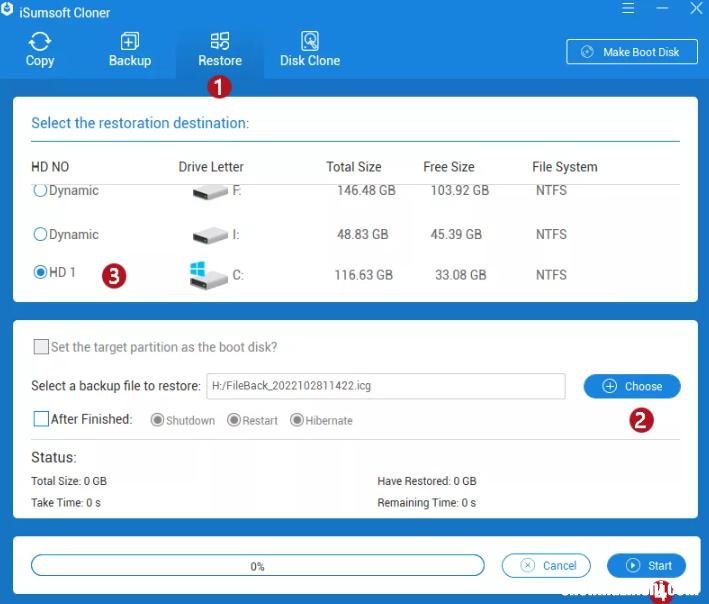Click the Total Size column header

click(x=354, y=167)
